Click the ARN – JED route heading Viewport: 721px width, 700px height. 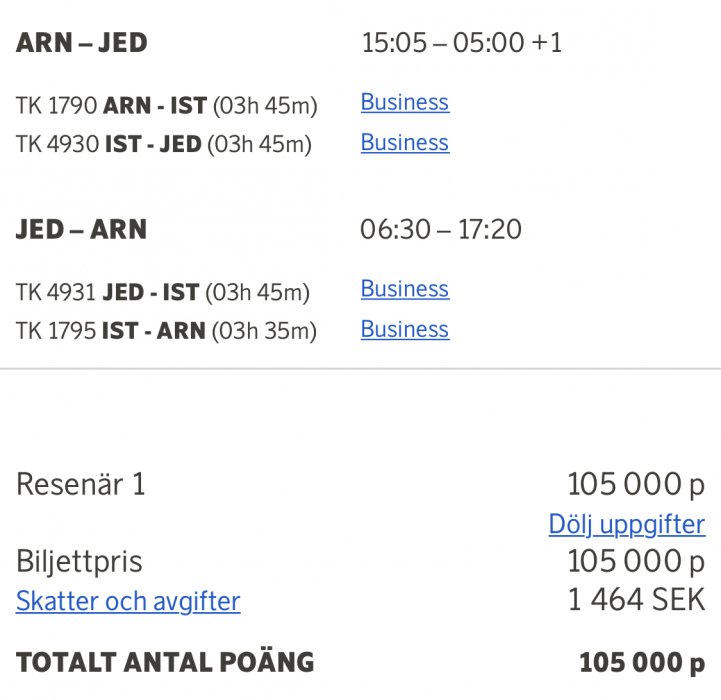click(82, 43)
